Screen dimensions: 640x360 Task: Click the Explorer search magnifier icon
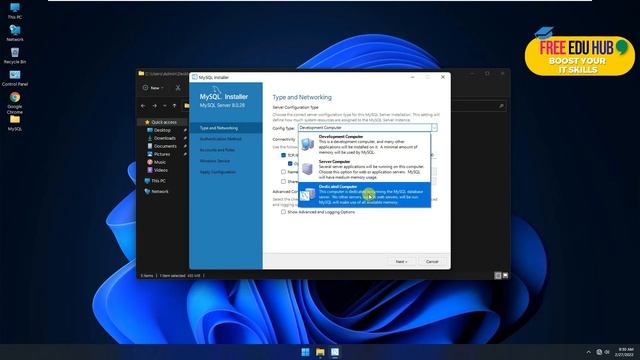pos(501,106)
